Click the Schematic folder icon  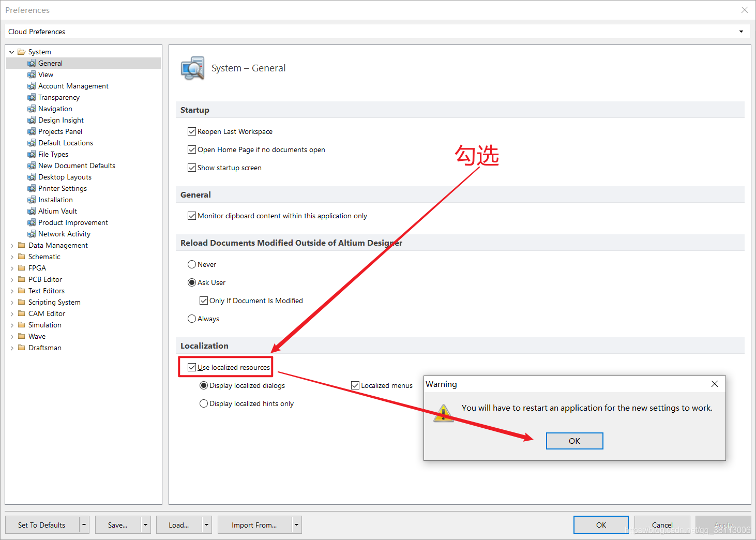[x=22, y=257]
